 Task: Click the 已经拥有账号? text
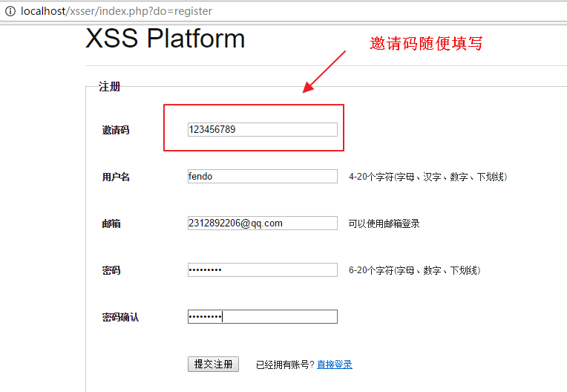pos(285,365)
